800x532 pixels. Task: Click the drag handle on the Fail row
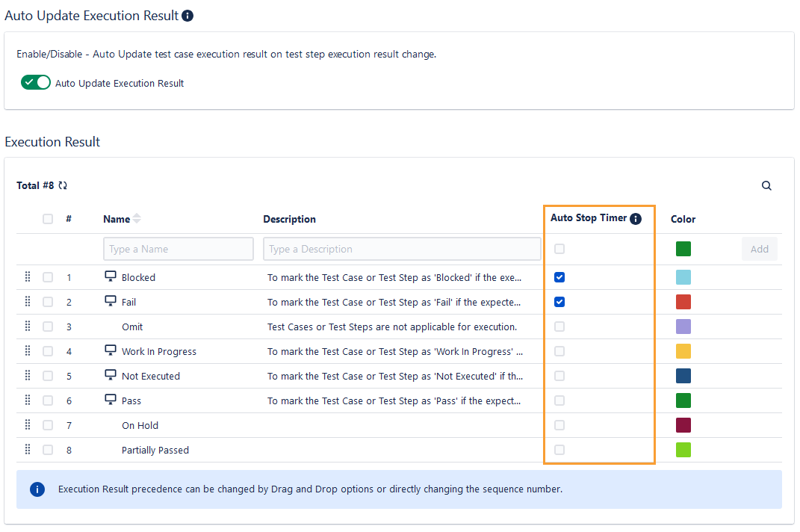click(28, 301)
